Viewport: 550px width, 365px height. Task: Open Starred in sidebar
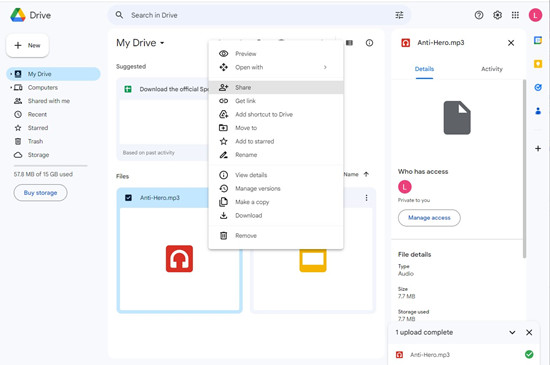[53, 128]
